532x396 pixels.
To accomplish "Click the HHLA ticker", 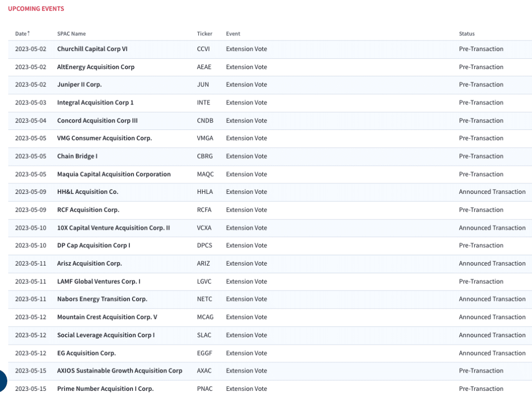I will coord(205,192).
